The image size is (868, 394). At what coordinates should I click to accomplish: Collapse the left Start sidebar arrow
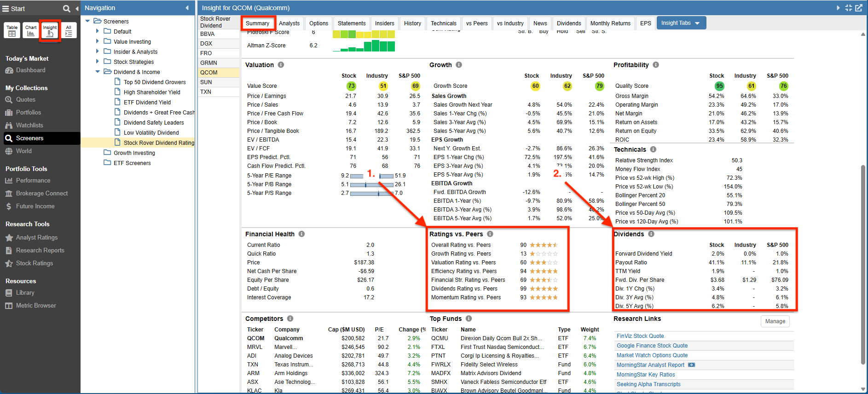tap(77, 9)
